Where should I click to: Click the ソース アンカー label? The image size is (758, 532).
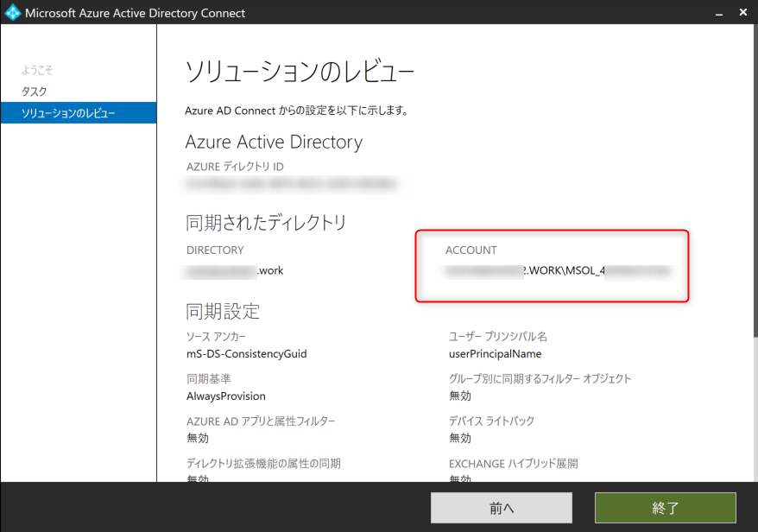[216, 337]
